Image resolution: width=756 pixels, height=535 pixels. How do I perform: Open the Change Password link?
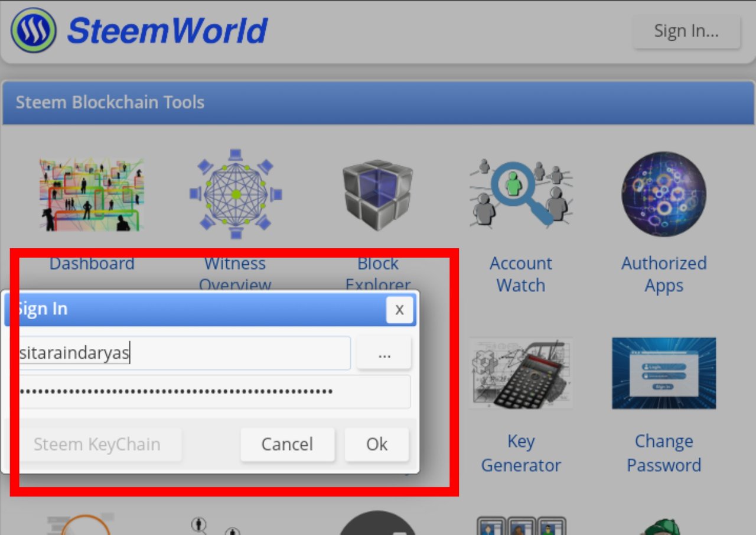coord(664,453)
